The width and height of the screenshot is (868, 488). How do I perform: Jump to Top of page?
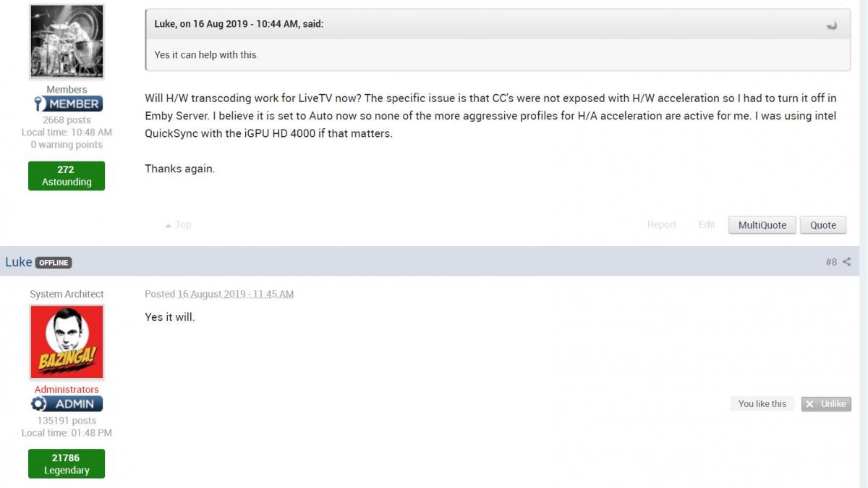pyautogui.click(x=183, y=225)
